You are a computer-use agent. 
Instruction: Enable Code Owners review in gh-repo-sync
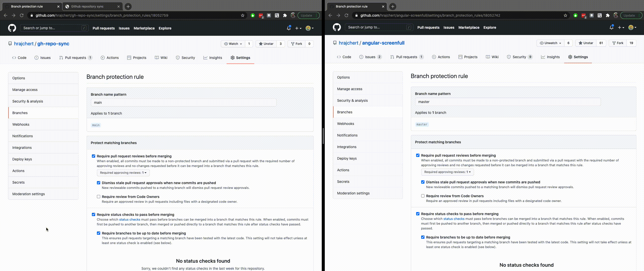[98, 197]
